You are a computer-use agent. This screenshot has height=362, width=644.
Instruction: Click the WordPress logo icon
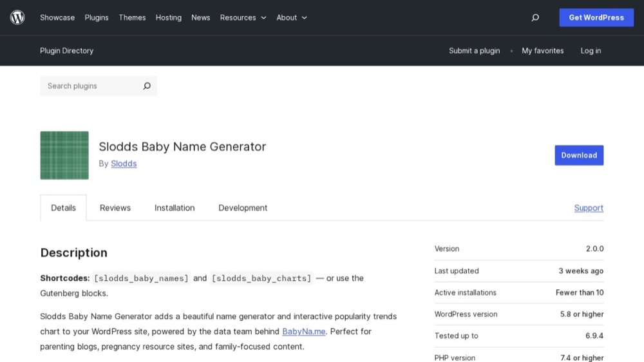point(17,17)
